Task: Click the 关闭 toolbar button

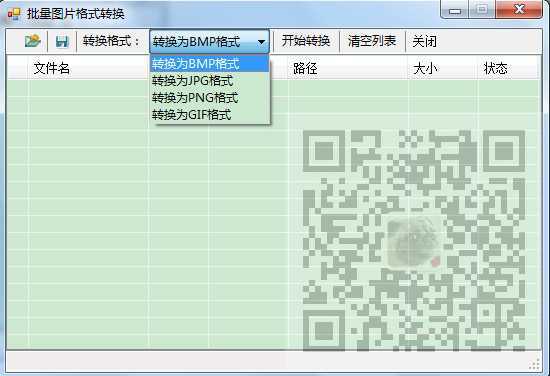Action: tap(424, 41)
